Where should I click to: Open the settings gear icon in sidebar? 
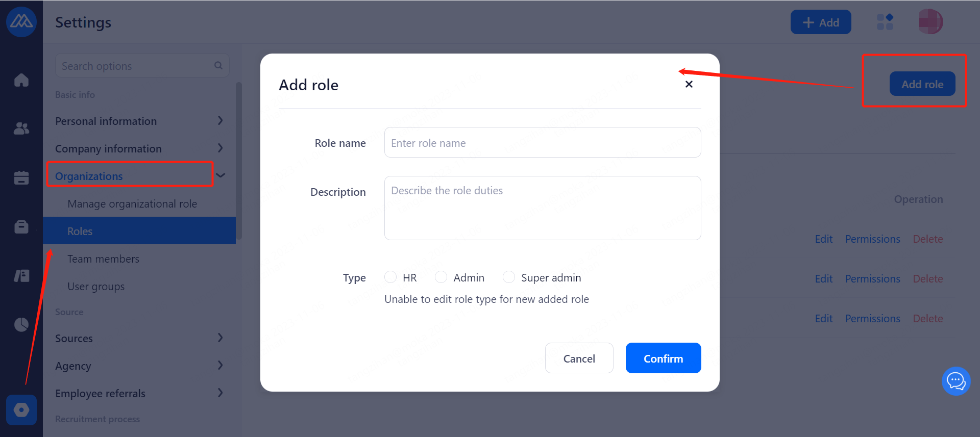click(x=21, y=410)
